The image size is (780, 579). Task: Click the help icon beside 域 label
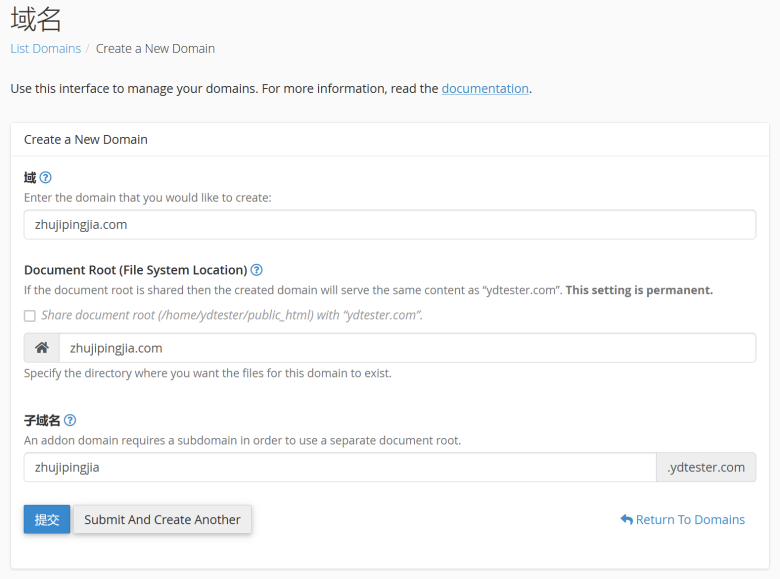pos(45,177)
